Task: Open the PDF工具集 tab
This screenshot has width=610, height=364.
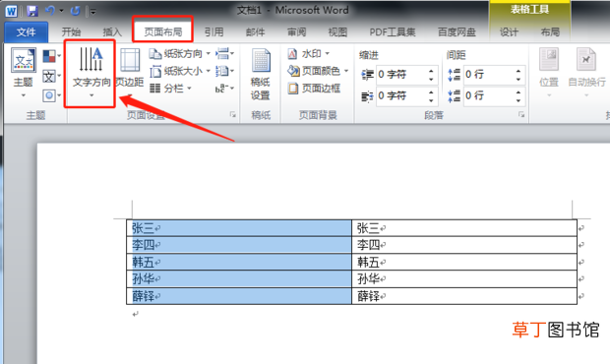Action: 393,32
